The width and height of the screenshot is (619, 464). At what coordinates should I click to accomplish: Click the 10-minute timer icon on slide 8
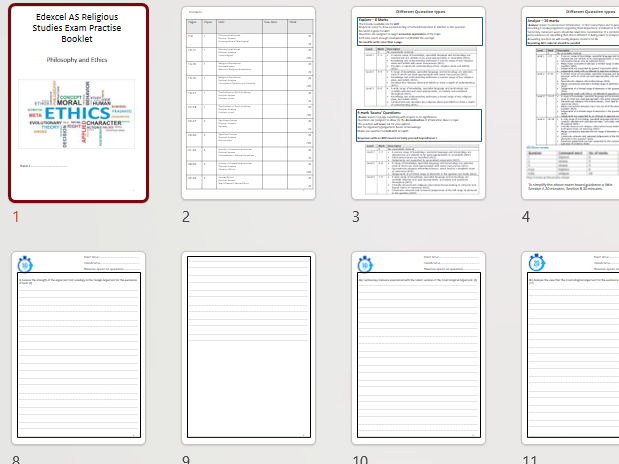click(x=25, y=264)
